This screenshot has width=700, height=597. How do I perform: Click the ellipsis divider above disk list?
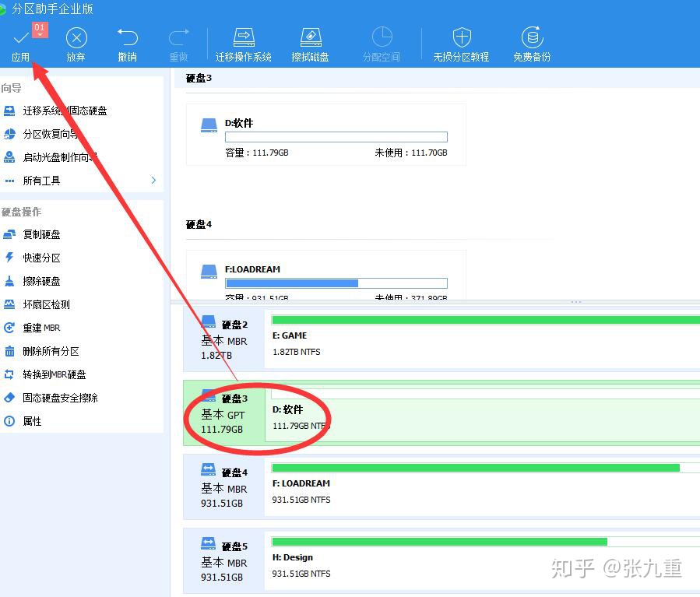[575, 301]
